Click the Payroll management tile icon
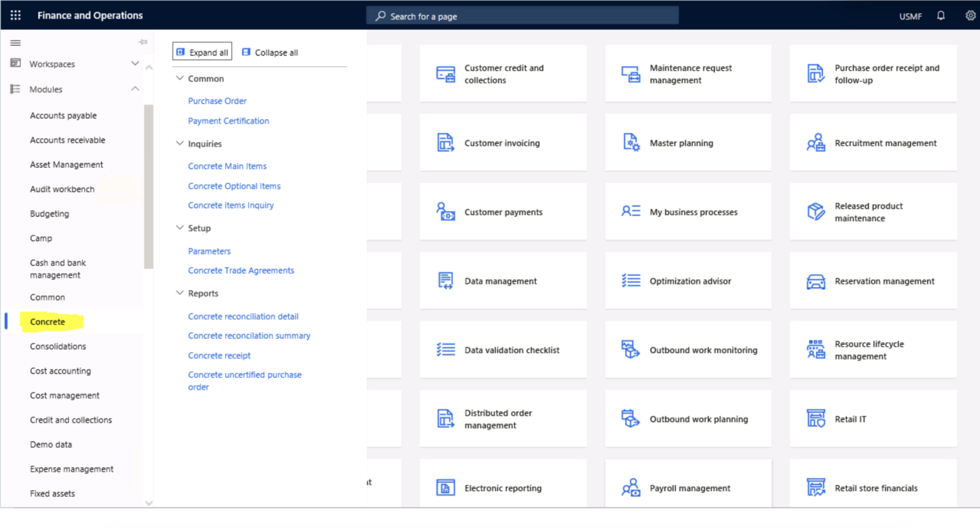980x528 pixels. click(631, 488)
